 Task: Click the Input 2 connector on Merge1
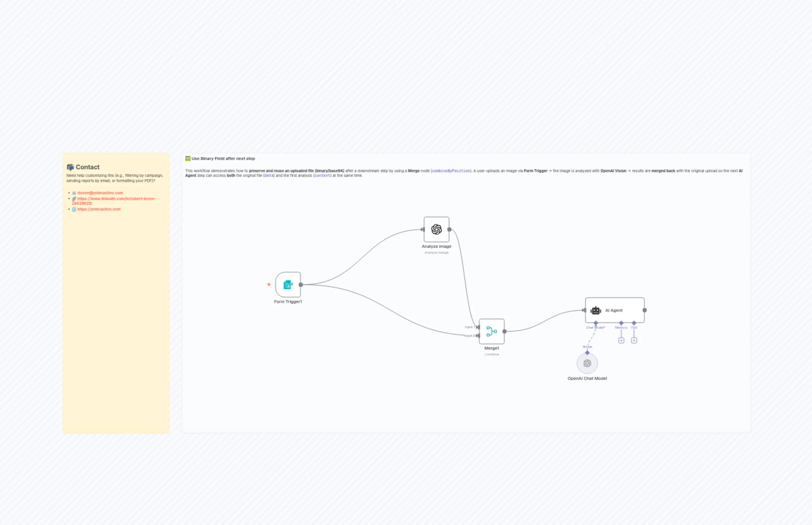478,336
